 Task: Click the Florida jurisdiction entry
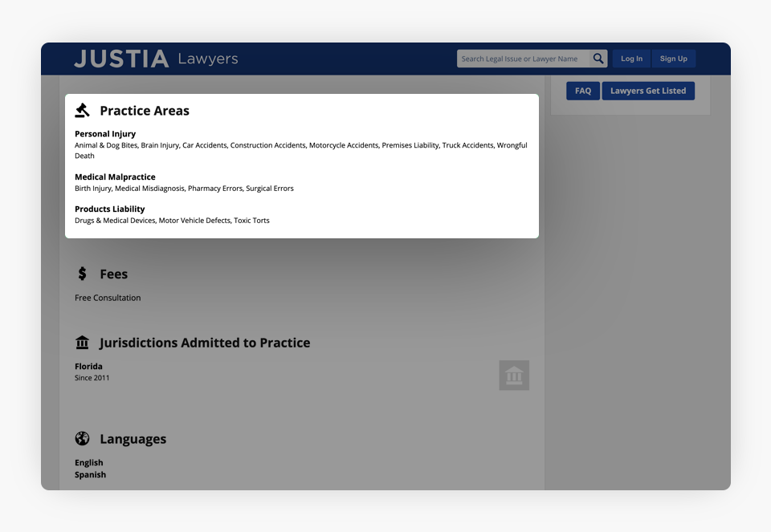click(x=88, y=367)
